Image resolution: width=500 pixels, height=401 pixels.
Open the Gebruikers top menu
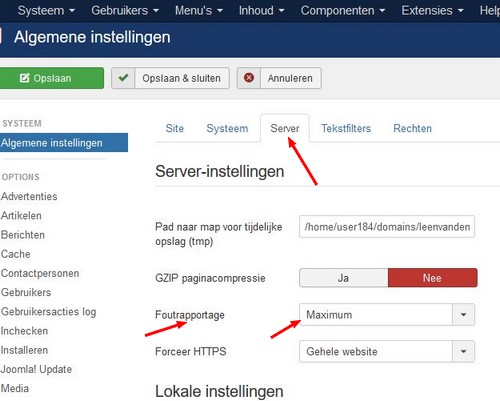pos(125,11)
